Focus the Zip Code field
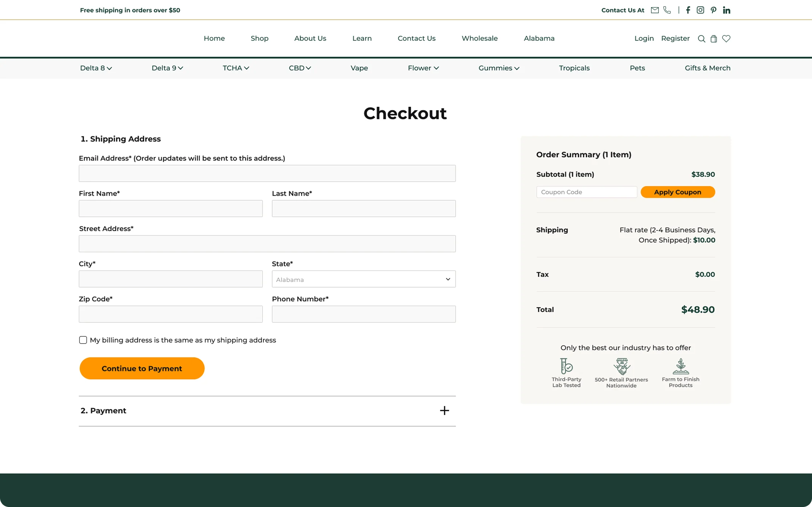Viewport: 812px width, 507px height. (x=171, y=314)
